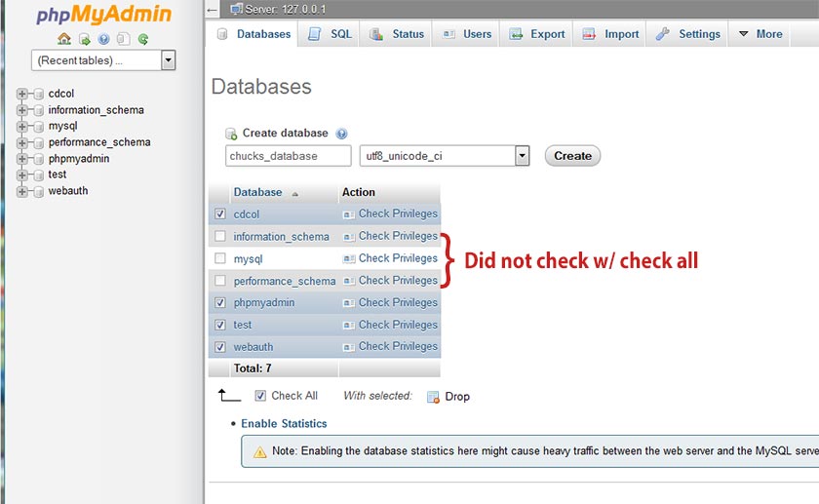This screenshot has height=504, width=819.
Task: Click the database name field containing chucks_database
Action: click(289, 156)
